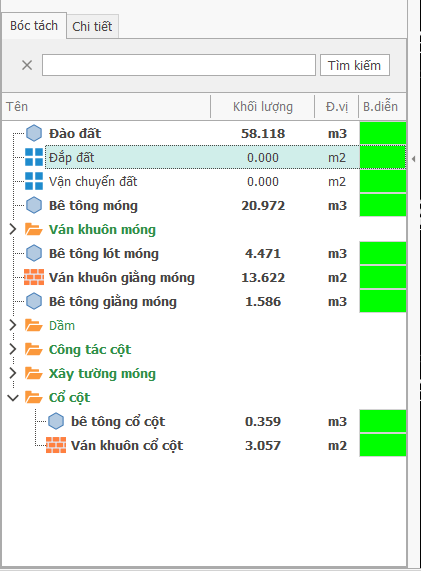421x571 pixels.
Task: Open the Bóc tách tab
Action: pyautogui.click(x=34, y=25)
